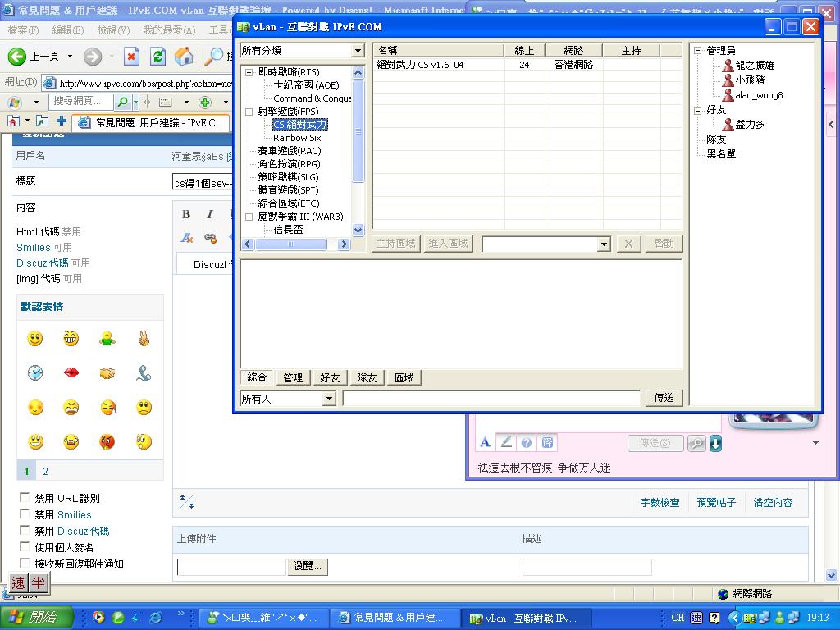Open Home page via house icon
This screenshot has height=630, width=840.
point(184,57)
